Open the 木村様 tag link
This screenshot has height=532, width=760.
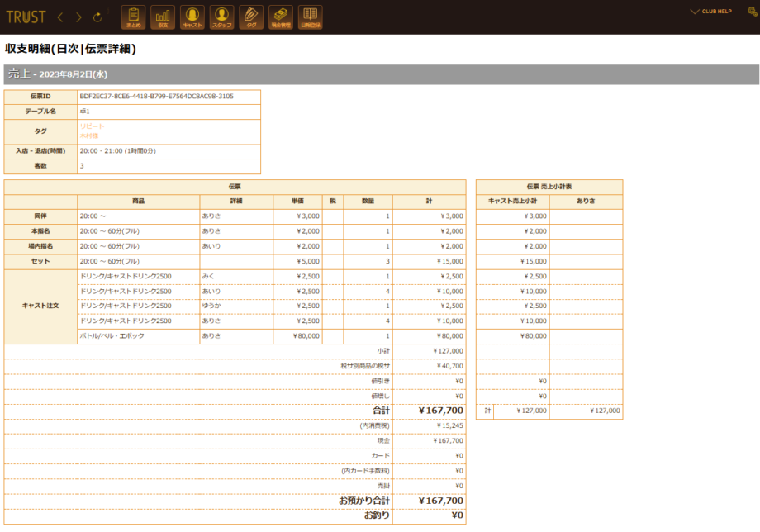tap(89, 135)
